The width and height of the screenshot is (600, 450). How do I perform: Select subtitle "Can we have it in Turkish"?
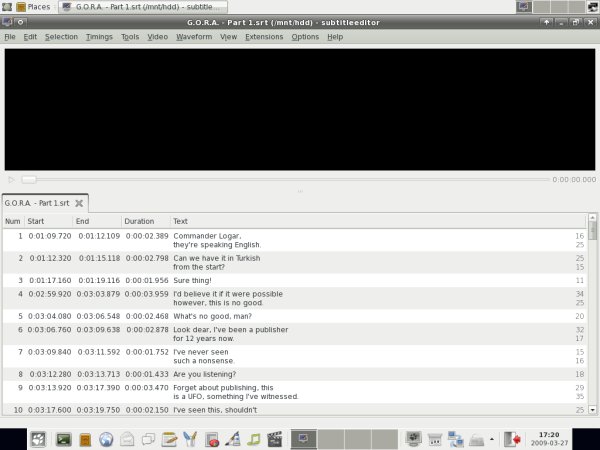pyautogui.click(x=217, y=258)
